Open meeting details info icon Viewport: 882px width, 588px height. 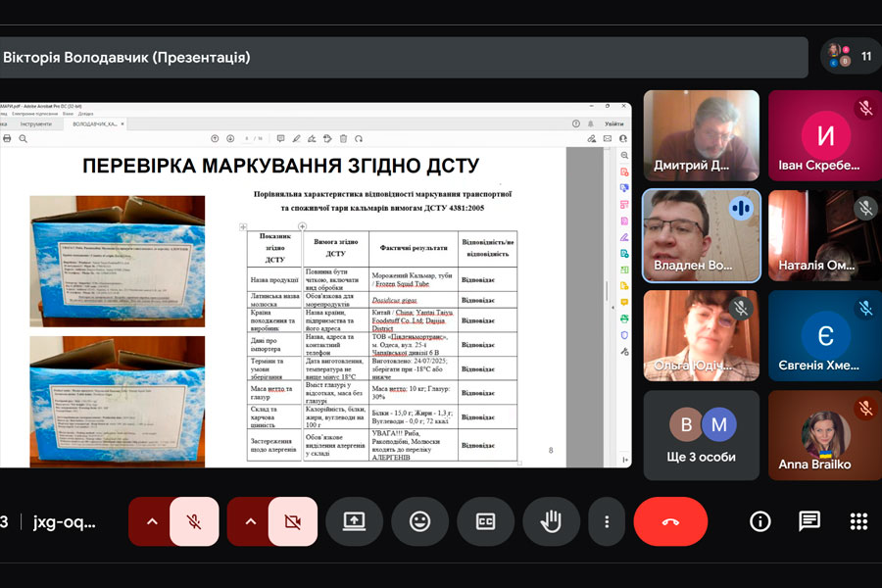click(759, 521)
